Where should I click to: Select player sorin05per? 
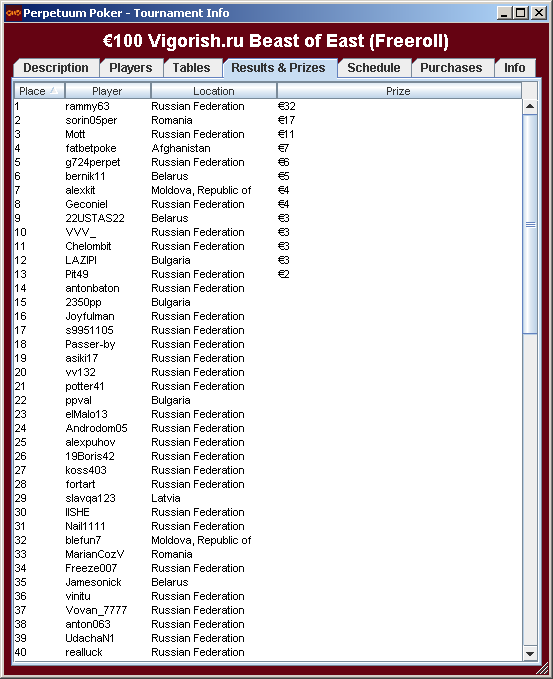point(91,120)
